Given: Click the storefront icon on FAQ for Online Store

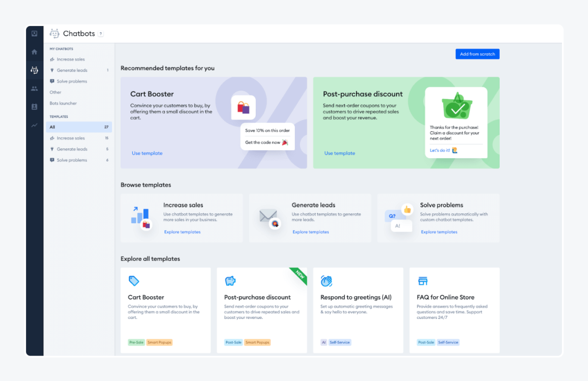Looking at the screenshot, I should click(x=423, y=281).
